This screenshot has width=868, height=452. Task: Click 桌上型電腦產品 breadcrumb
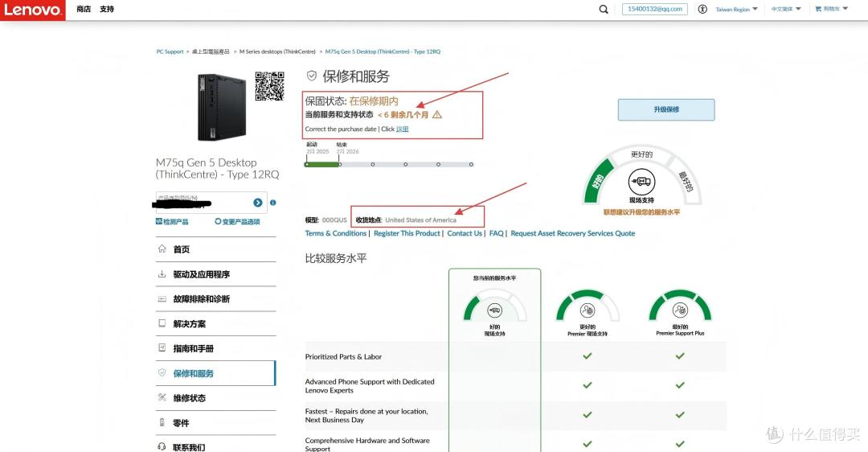point(211,51)
